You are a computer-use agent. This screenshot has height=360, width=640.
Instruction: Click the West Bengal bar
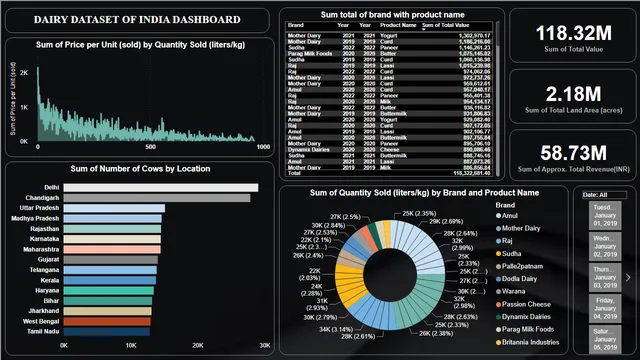click(x=107, y=322)
